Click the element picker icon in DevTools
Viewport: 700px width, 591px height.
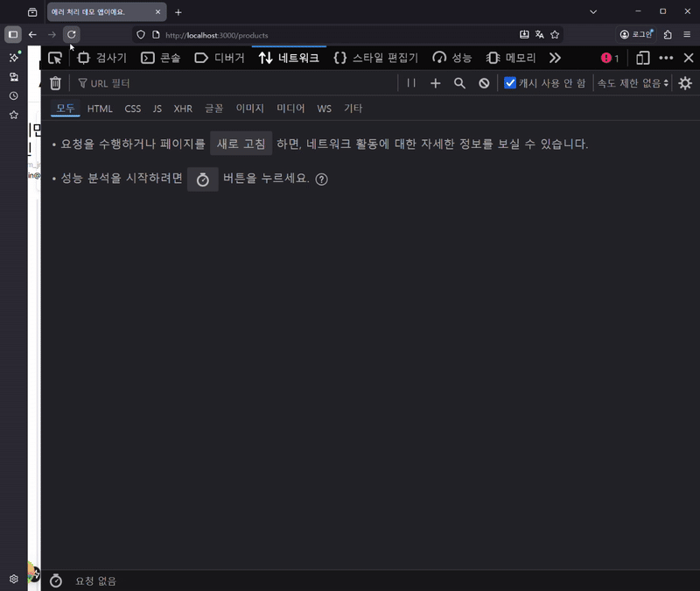pyautogui.click(x=55, y=58)
